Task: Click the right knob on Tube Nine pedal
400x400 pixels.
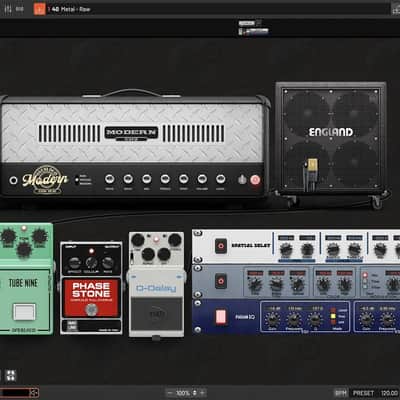Action: [40, 236]
